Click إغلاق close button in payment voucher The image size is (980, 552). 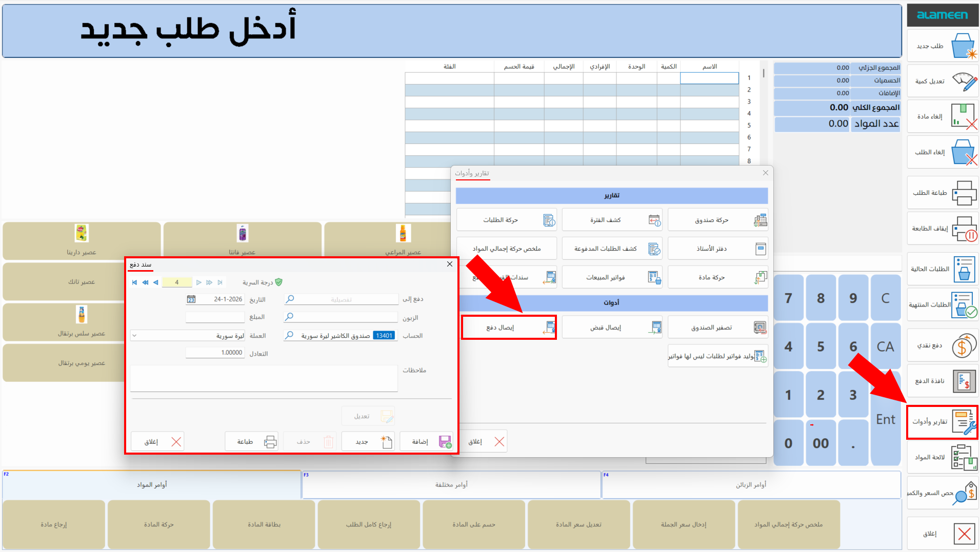[x=157, y=442]
